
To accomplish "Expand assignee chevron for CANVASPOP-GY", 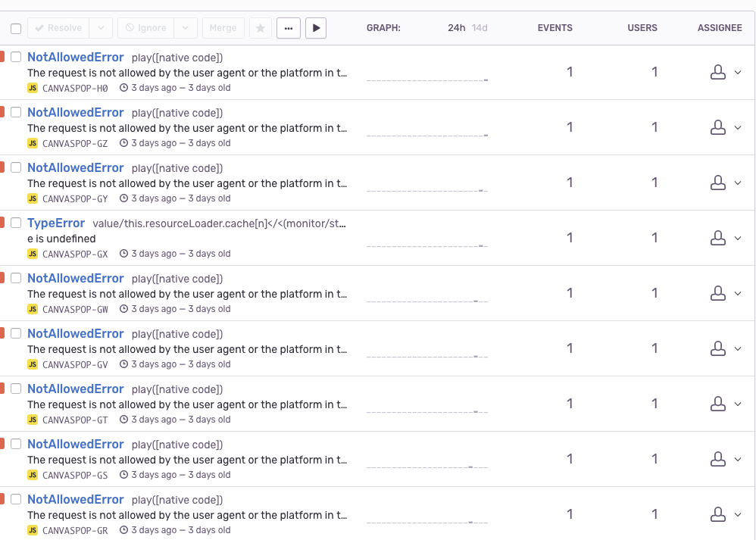I will [738, 183].
